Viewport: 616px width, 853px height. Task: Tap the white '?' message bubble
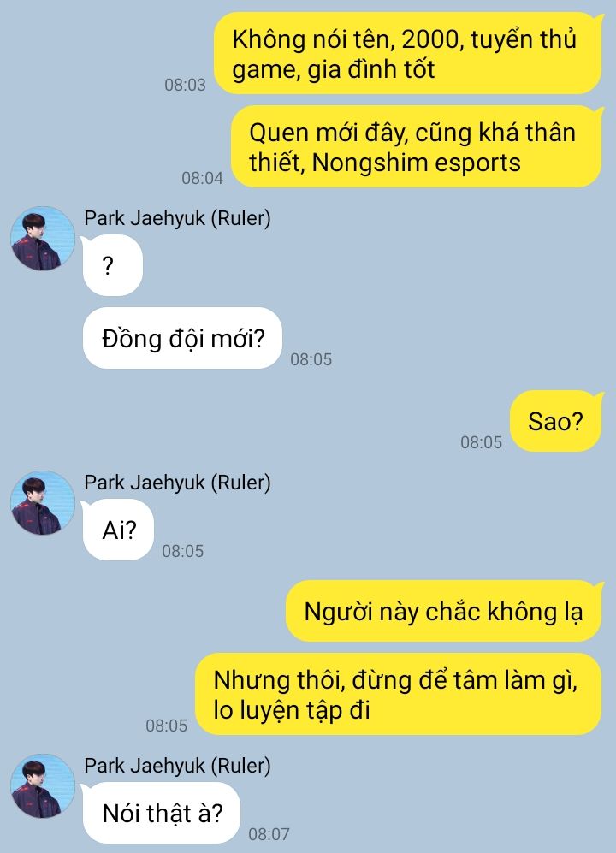pyautogui.click(x=112, y=265)
